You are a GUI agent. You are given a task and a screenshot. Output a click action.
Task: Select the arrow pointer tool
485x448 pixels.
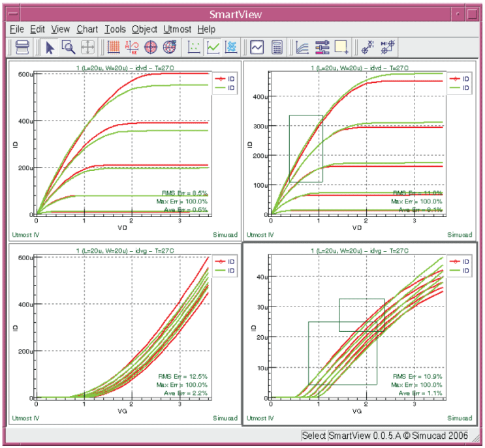click(50, 47)
